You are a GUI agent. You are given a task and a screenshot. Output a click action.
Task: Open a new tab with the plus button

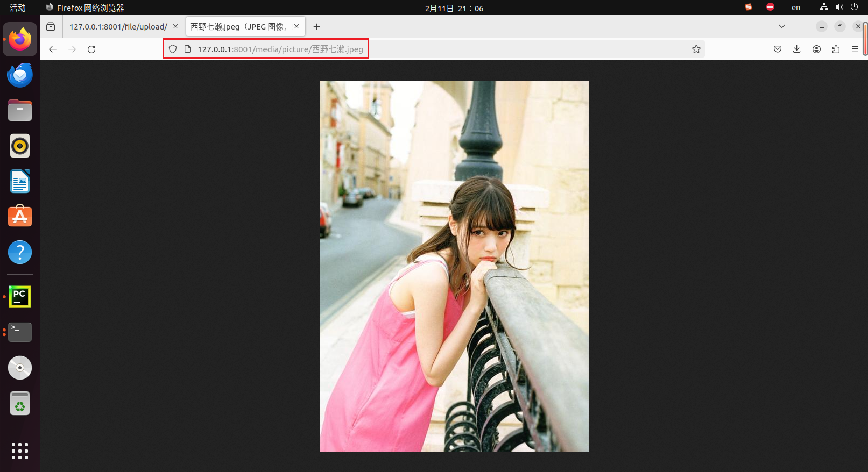[x=317, y=27]
